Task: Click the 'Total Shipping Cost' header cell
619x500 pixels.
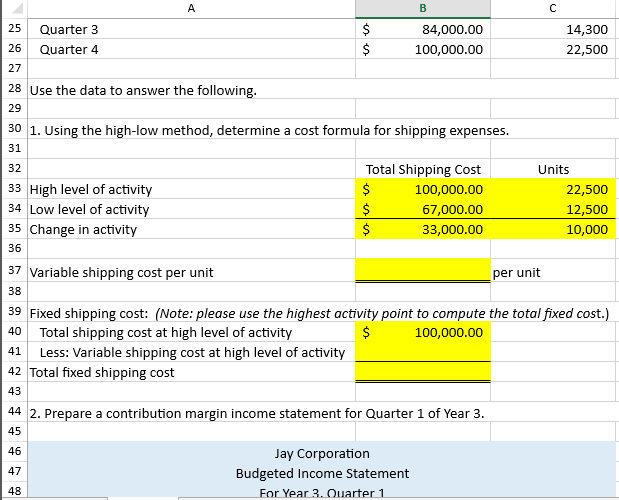Action: coord(423,169)
